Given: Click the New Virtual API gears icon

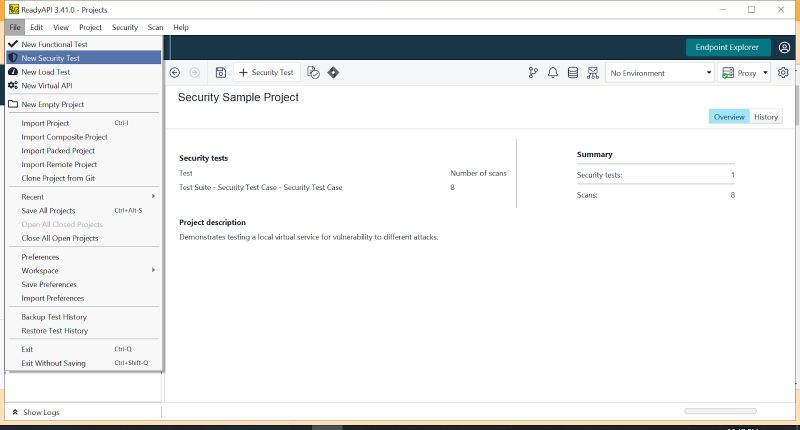Looking at the screenshot, I should coord(13,85).
